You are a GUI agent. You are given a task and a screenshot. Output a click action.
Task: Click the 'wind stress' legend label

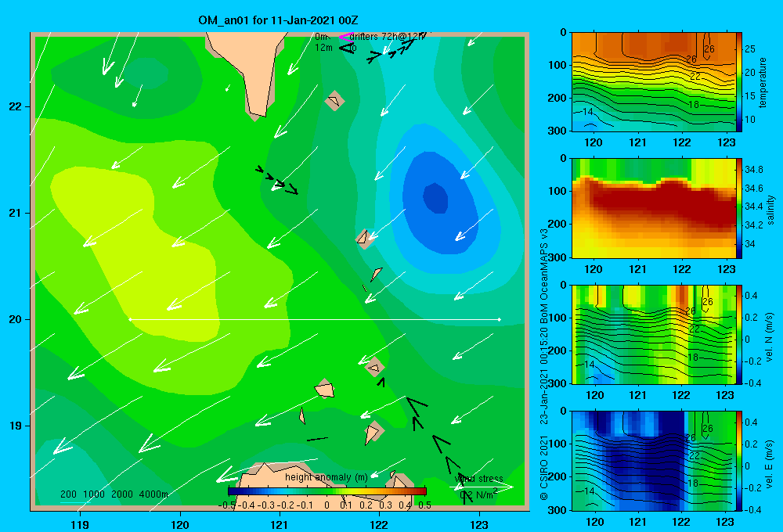pos(478,479)
